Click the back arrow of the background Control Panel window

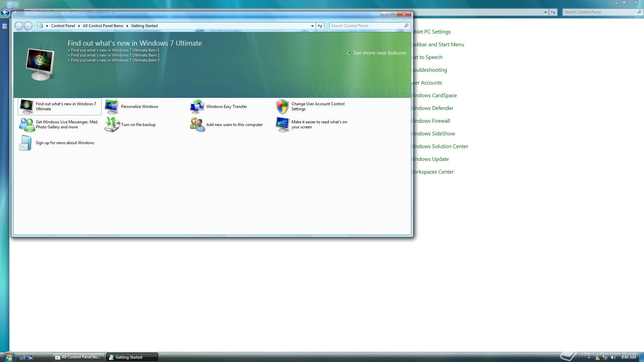click(x=5, y=12)
